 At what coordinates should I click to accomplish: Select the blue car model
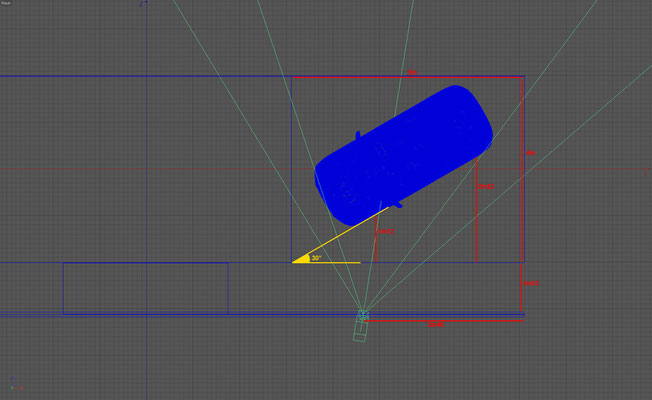click(x=403, y=156)
